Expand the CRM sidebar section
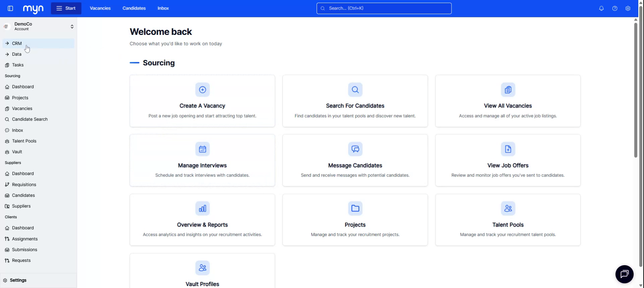This screenshot has width=644, height=288. (17, 43)
